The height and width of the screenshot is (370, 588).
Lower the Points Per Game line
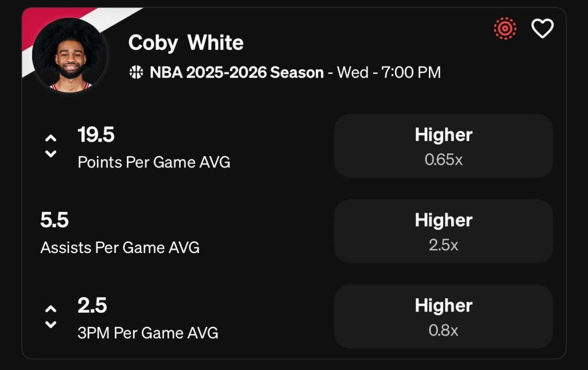51,154
